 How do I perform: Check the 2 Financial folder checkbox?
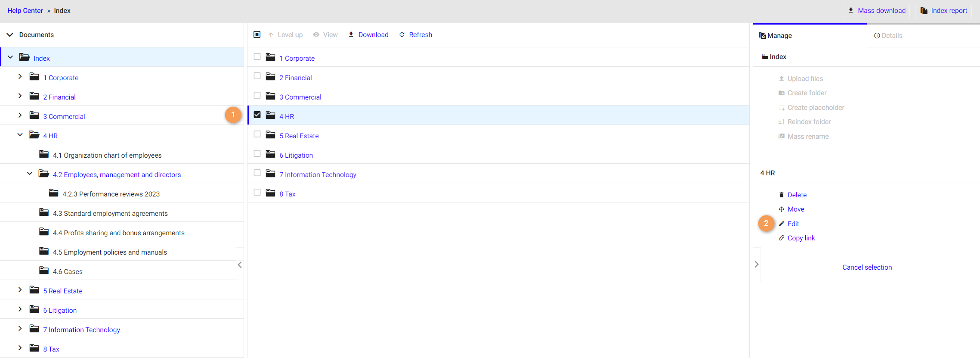pyautogui.click(x=257, y=76)
